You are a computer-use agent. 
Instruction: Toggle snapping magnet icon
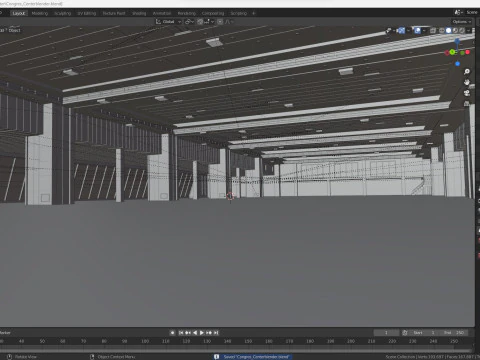(200, 22)
